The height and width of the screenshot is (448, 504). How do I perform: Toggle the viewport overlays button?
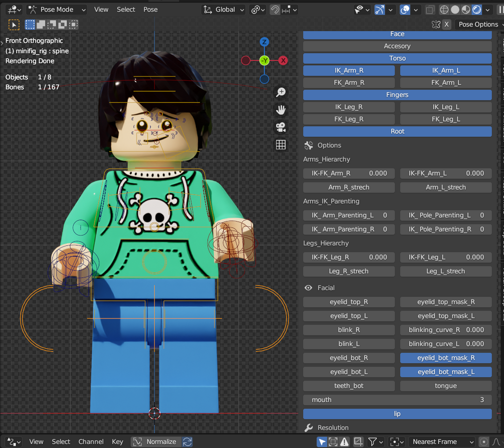(x=405, y=10)
